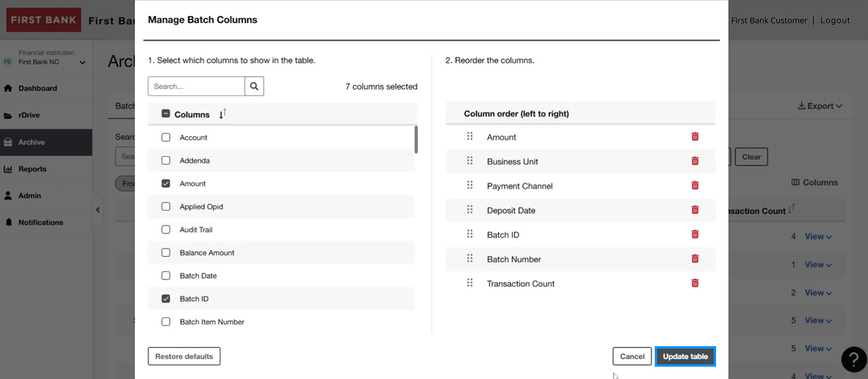Check the Account checkbox
The width and height of the screenshot is (868, 379).
pyautogui.click(x=166, y=137)
